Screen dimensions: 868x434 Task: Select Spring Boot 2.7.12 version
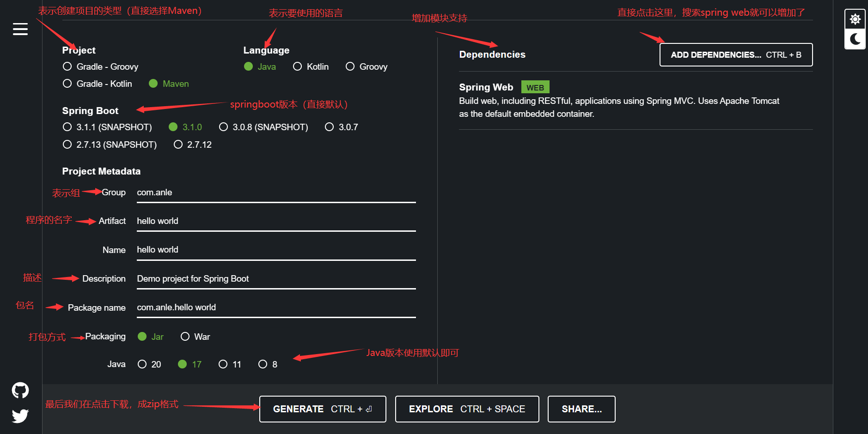pos(193,145)
